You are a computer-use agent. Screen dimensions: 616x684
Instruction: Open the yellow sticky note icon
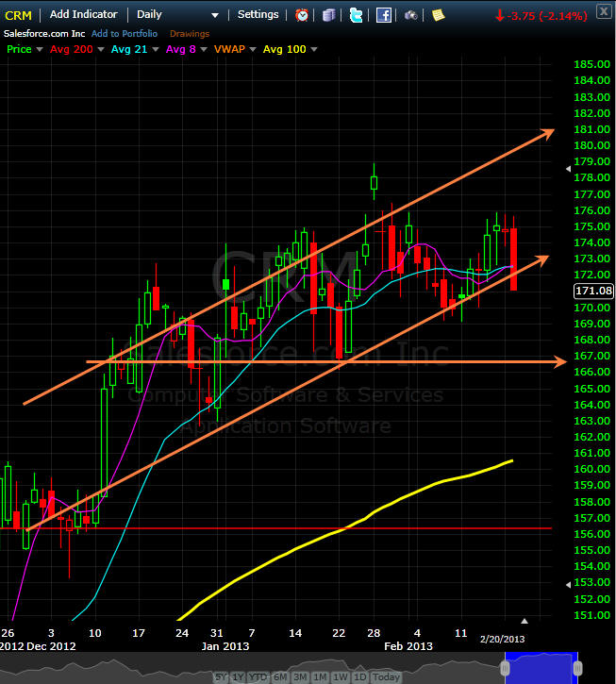pos(438,15)
